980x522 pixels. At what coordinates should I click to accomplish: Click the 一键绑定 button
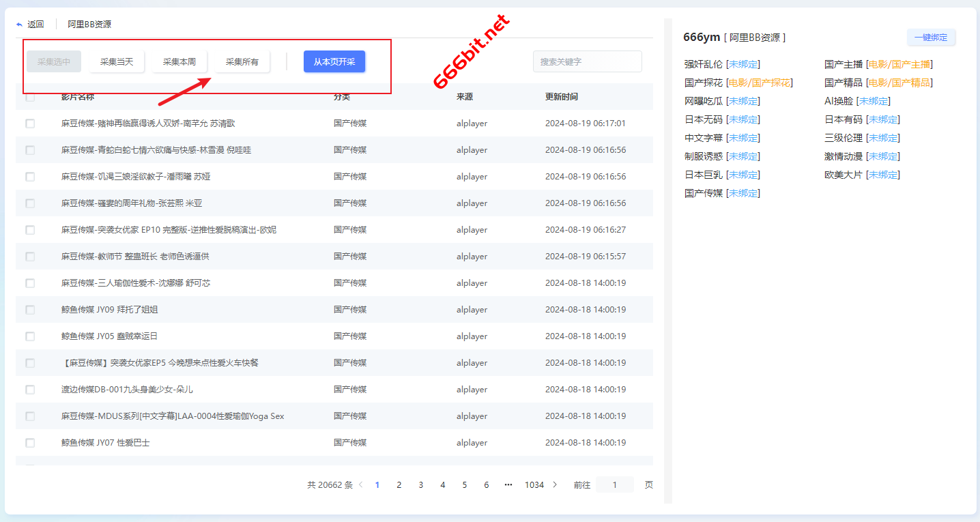click(931, 38)
